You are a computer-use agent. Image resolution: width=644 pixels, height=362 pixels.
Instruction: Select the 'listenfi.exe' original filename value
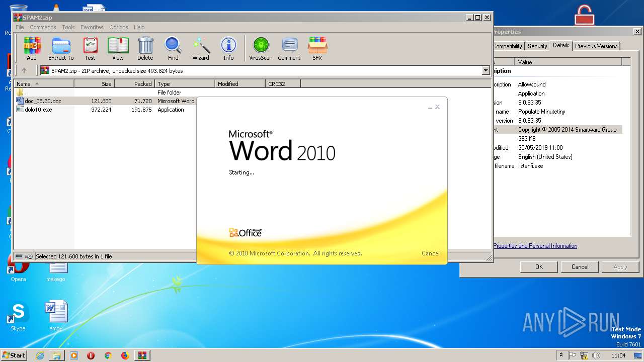[x=530, y=166]
